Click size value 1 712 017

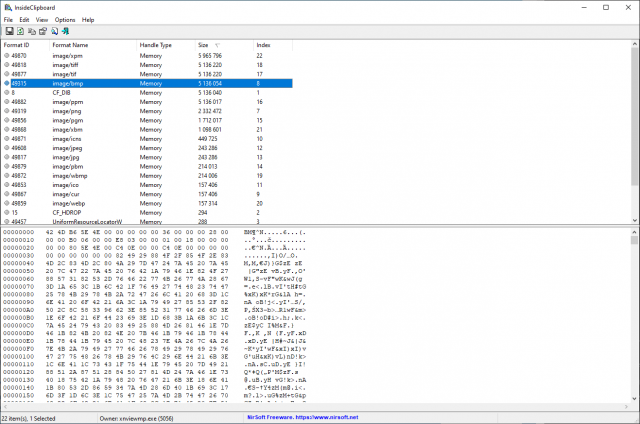coord(210,120)
